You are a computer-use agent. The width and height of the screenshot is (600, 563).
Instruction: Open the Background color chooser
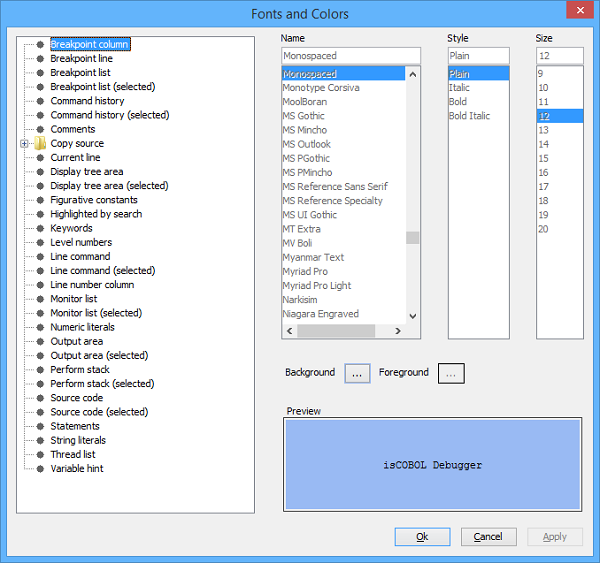coord(357,373)
